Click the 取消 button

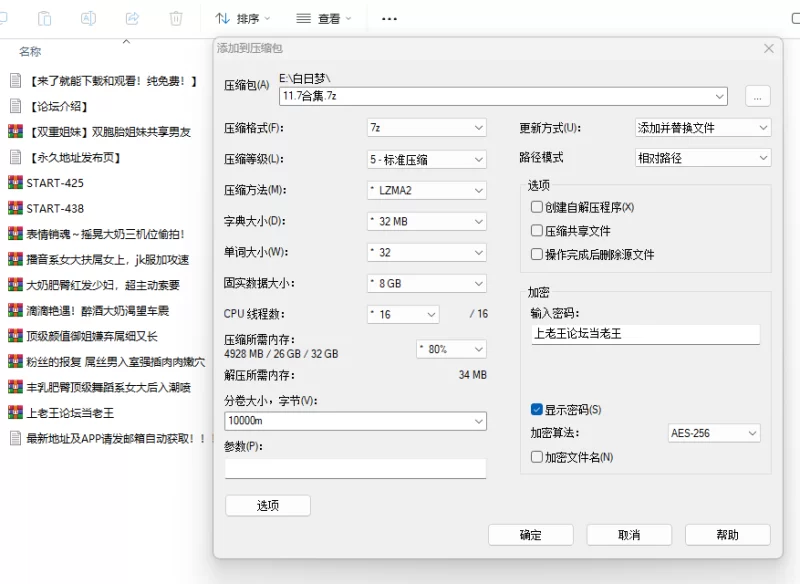[x=629, y=535]
